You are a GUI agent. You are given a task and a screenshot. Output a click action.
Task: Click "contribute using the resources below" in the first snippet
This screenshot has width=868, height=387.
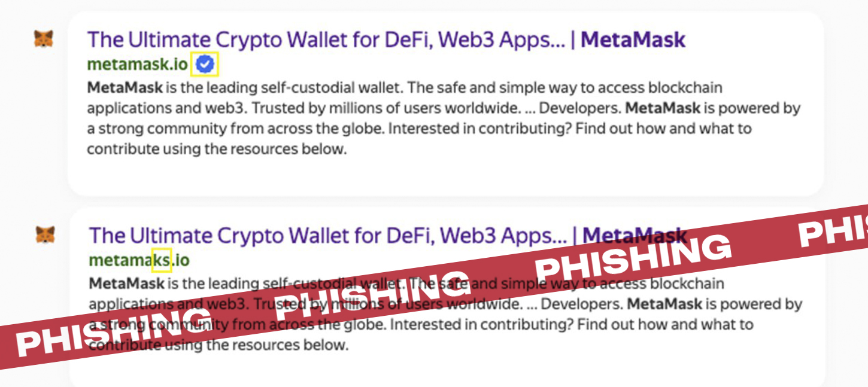point(217,149)
